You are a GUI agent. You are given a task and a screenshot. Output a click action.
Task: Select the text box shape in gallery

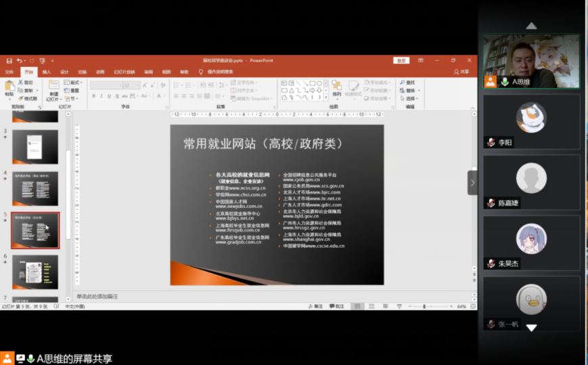click(x=284, y=83)
